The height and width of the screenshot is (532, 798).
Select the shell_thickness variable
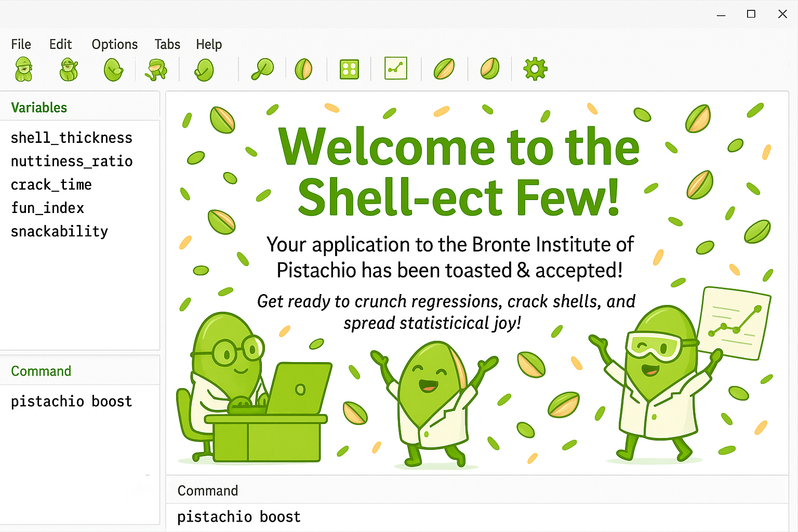71,138
